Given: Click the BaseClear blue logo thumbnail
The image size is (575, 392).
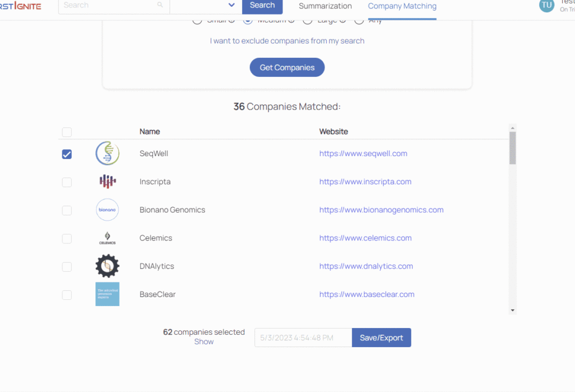Looking at the screenshot, I should click(107, 294).
